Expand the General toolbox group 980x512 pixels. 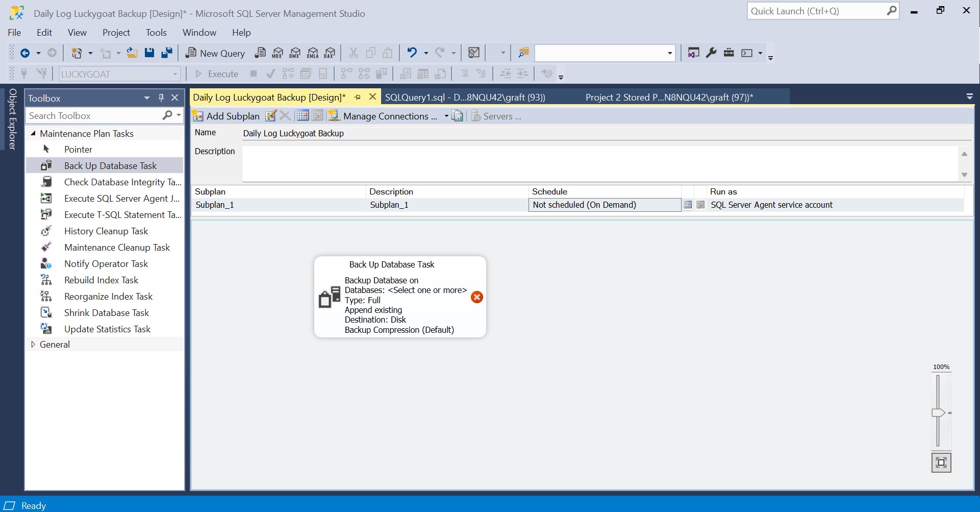coord(33,345)
